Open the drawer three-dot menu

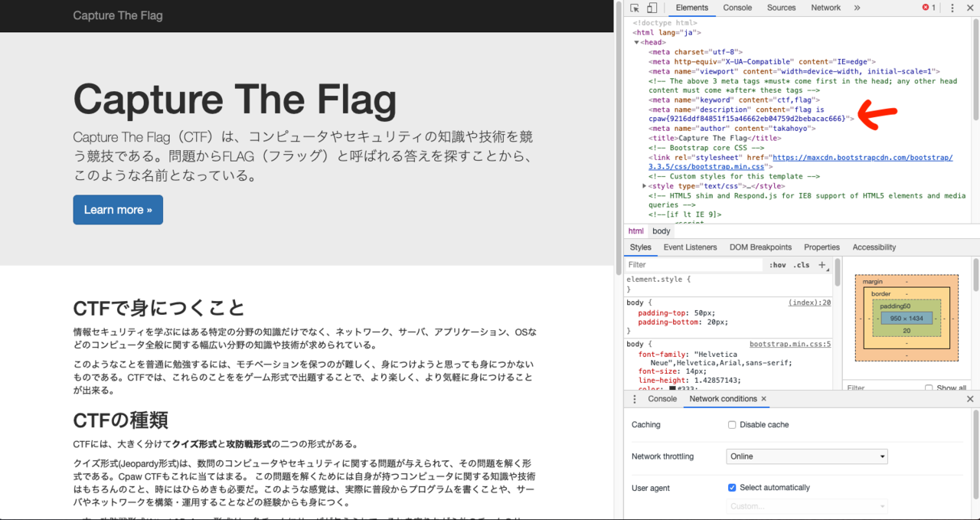tap(634, 399)
